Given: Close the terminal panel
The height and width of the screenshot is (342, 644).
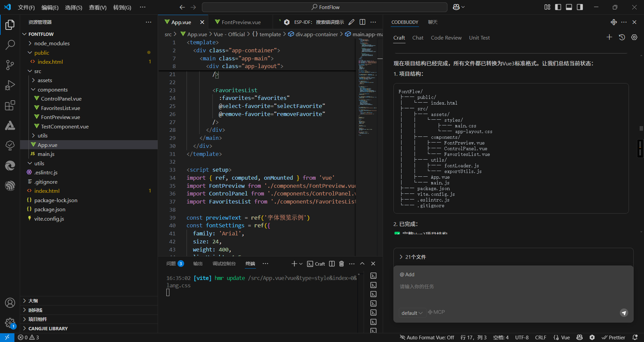Looking at the screenshot, I should pos(373,264).
